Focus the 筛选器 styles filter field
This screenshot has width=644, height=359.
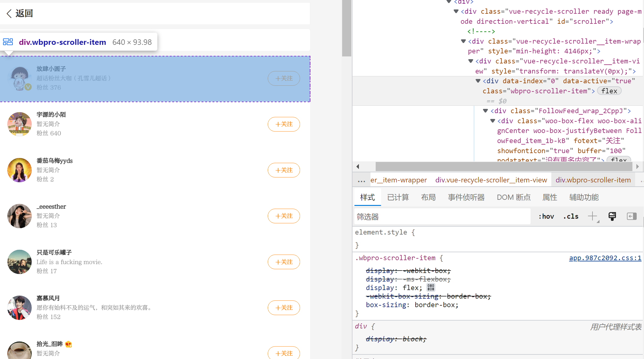pyautogui.click(x=442, y=217)
